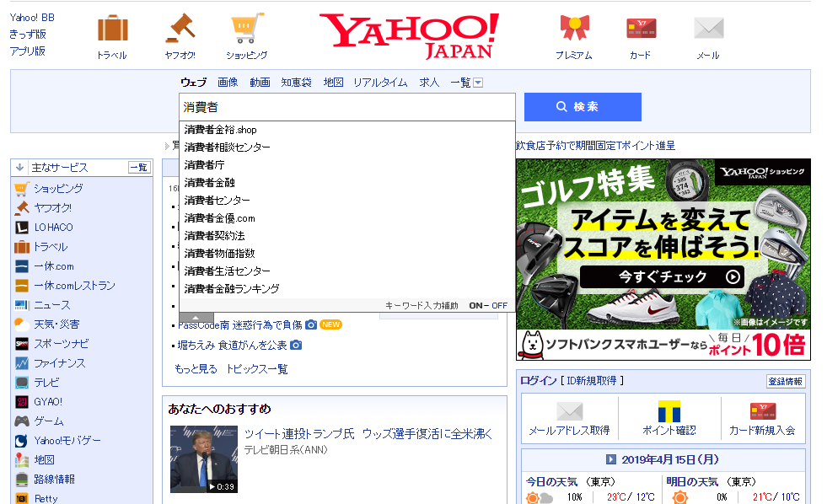
Task: Click envelope icon for メールアドレス取得
Action: point(570,411)
